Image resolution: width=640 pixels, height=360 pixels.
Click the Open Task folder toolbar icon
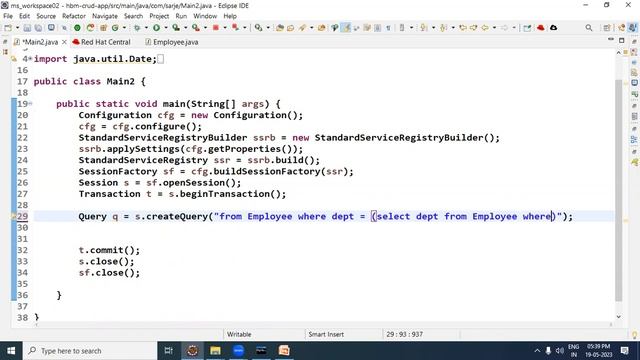pyautogui.click(x=290, y=28)
